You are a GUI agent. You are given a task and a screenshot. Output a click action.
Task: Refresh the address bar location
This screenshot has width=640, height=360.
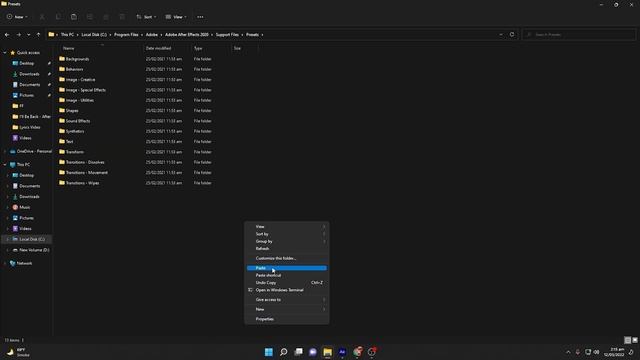(512, 35)
